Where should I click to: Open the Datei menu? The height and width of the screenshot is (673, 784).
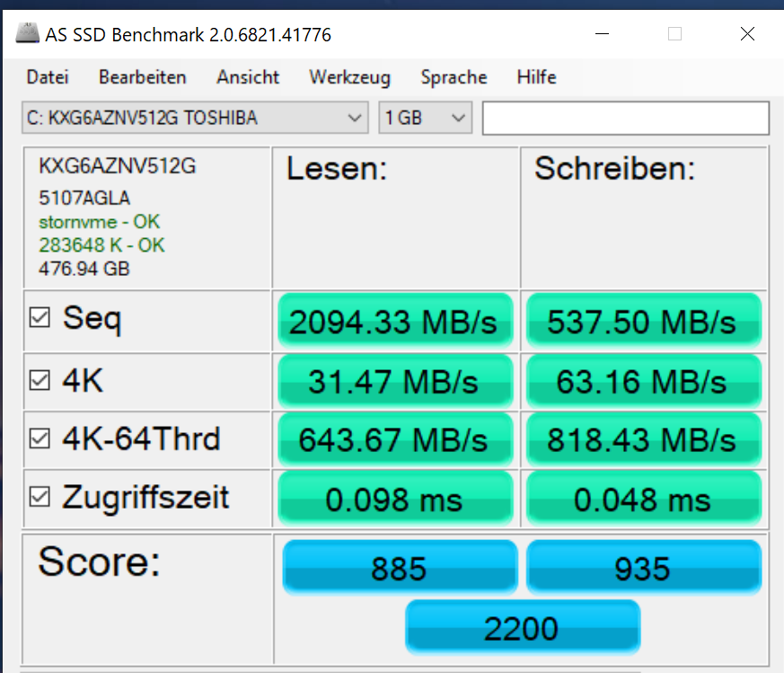click(x=48, y=77)
